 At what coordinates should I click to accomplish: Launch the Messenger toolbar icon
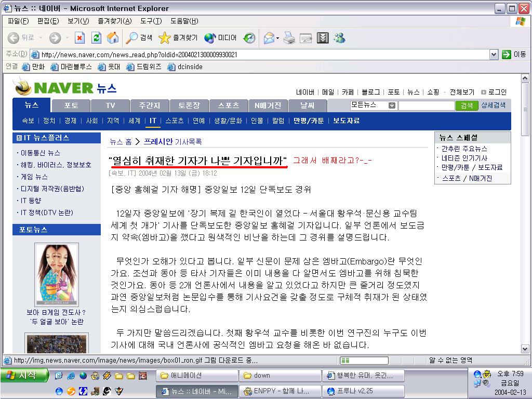(x=339, y=38)
